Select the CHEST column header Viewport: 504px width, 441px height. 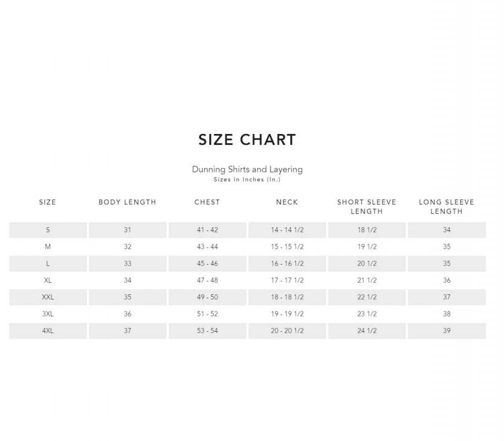coord(207,202)
